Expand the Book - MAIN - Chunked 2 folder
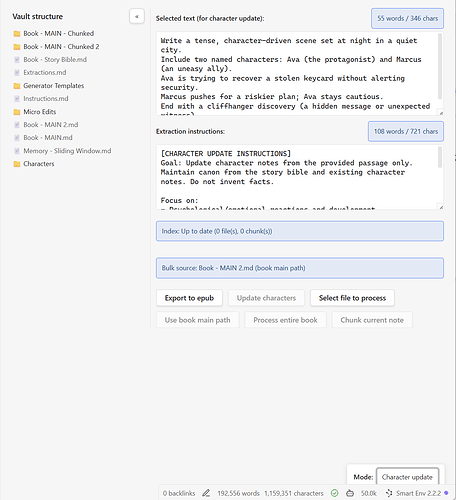Screen dimensions: 456x500 [x=61, y=47]
